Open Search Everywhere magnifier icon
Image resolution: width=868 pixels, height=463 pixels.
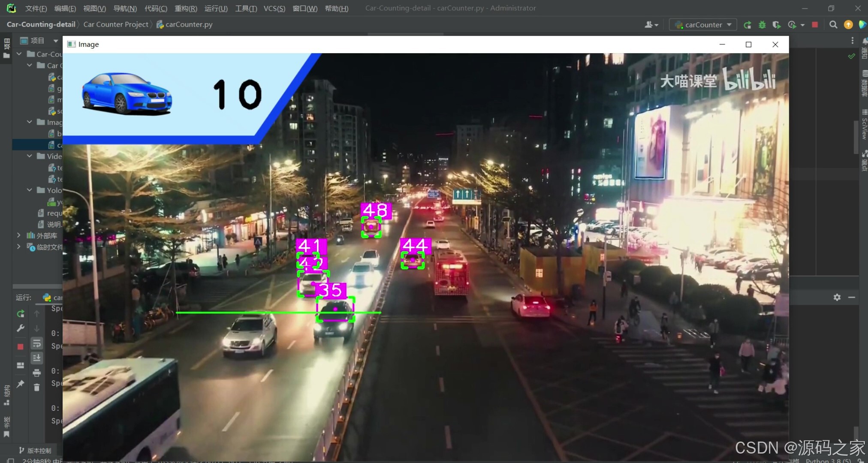tap(833, 25)
